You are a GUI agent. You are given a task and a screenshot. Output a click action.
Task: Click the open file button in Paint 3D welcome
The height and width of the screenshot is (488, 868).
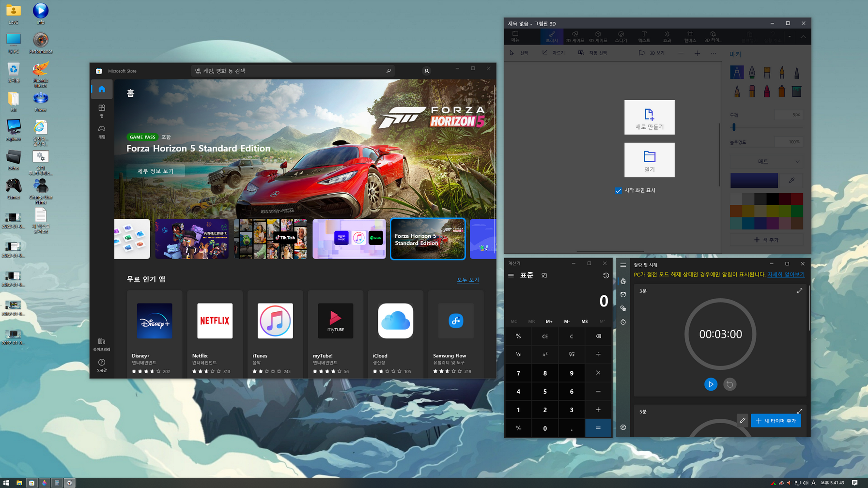point(649,160)
